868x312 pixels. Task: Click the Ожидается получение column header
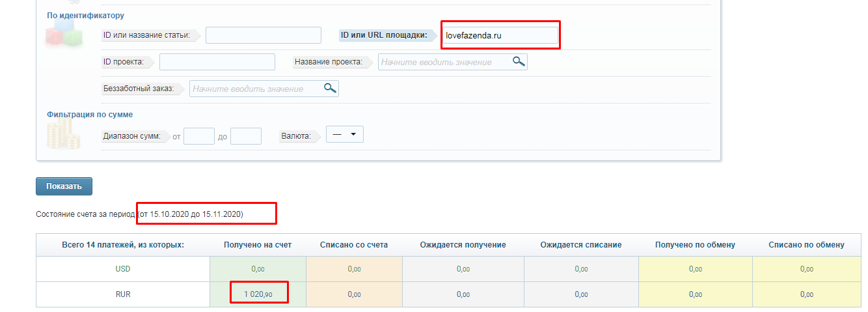click(x=463, y=245)
